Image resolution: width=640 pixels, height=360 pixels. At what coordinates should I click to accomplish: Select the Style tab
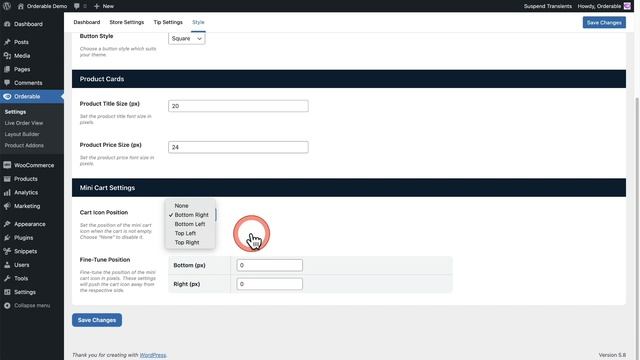point(198,22)
